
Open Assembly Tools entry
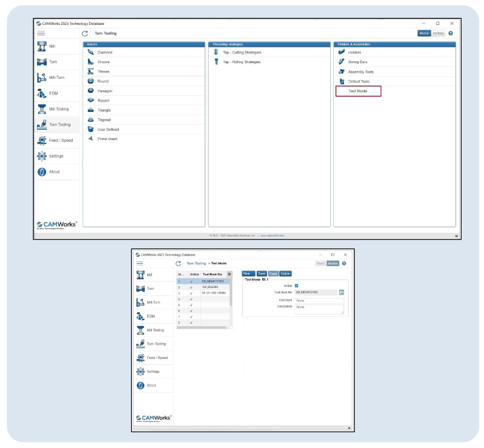tap(394, 72)
